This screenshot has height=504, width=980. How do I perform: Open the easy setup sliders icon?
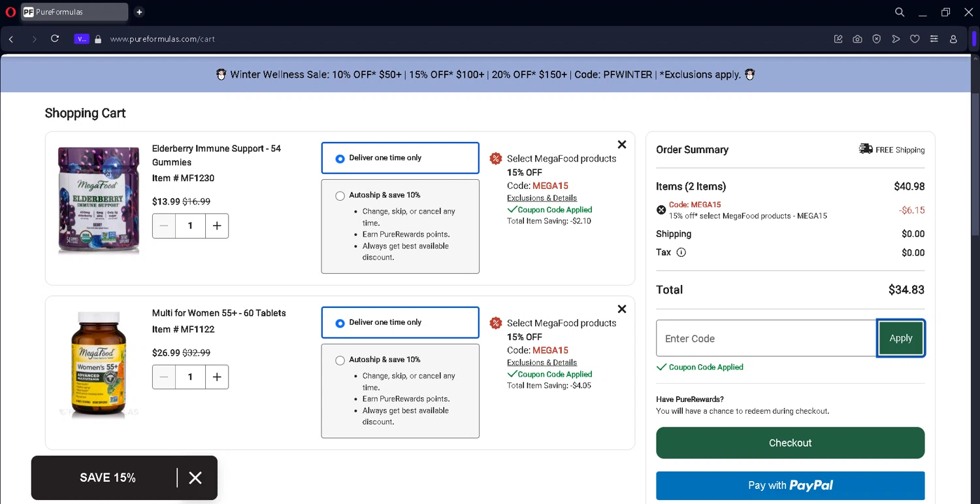(934, 39)
